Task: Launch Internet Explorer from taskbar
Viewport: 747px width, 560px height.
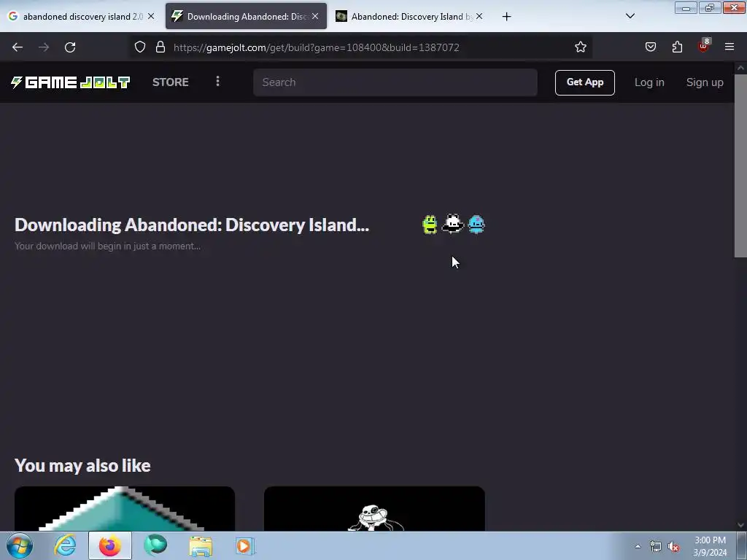Action: (x=65, y=545)
